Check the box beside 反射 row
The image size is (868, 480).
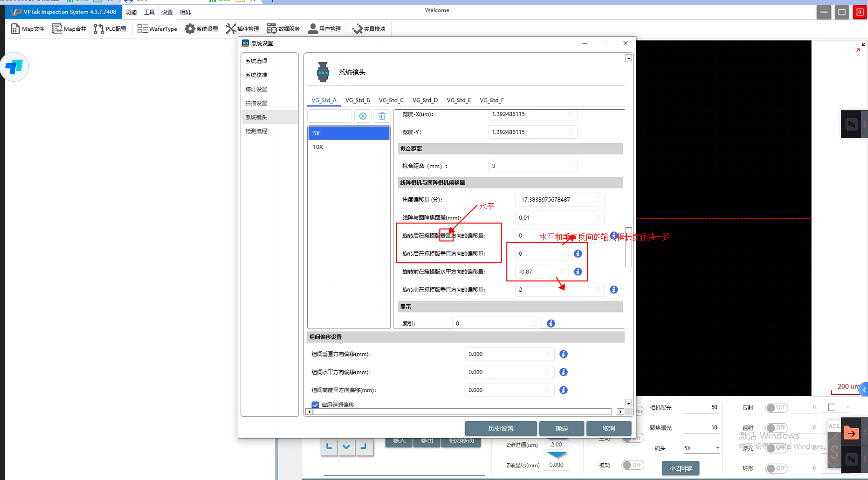click(831, 407)
